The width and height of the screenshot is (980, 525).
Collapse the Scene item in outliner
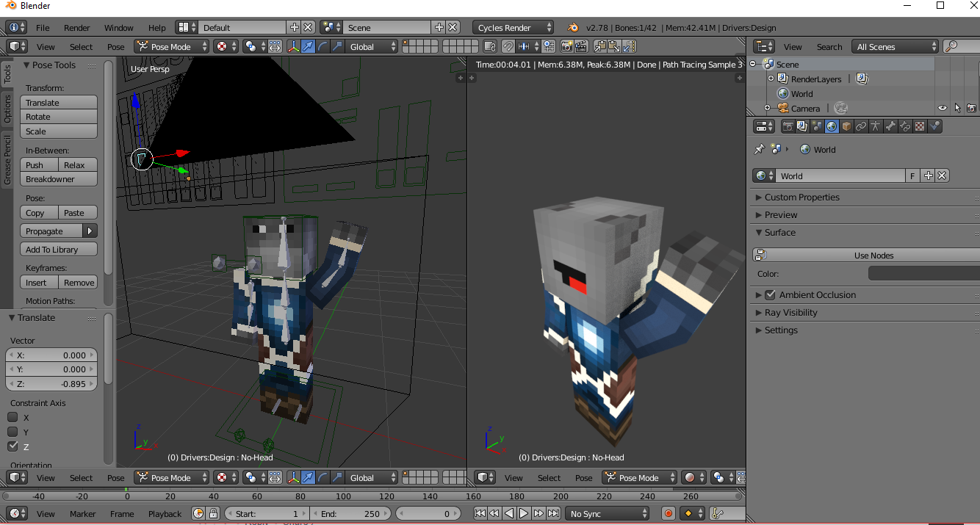tap(753, 64)
